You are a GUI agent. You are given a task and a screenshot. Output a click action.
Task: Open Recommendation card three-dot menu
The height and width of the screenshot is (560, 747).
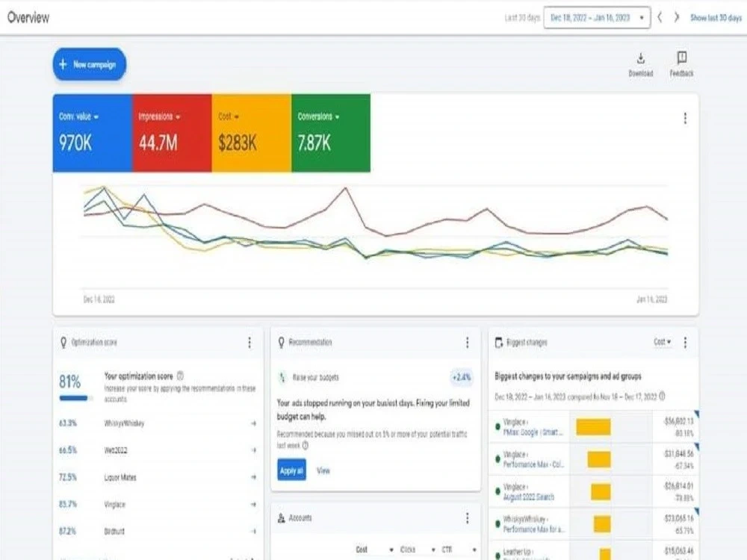(468, 343)
